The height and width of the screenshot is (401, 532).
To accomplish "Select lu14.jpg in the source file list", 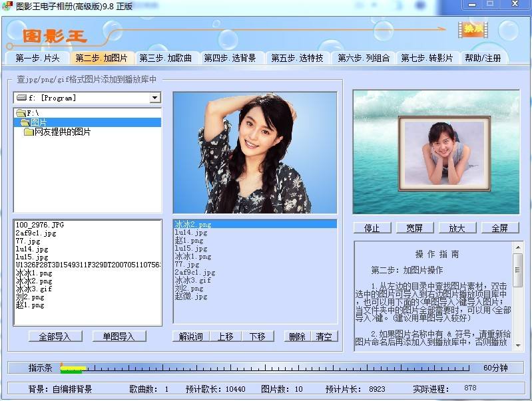I will click(x=32, y=249).
